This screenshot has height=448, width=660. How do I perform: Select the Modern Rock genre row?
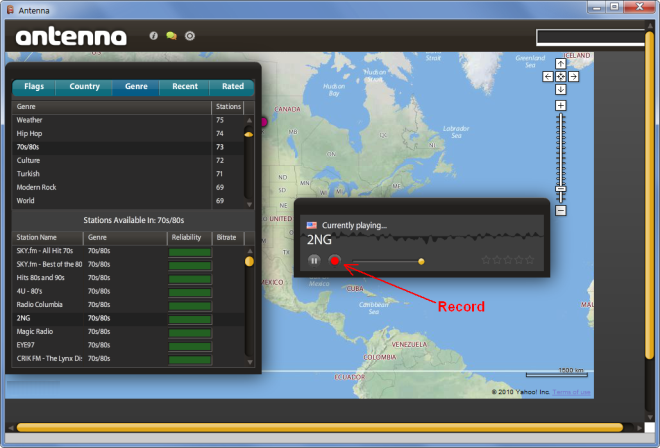click(x=128, y=187)
